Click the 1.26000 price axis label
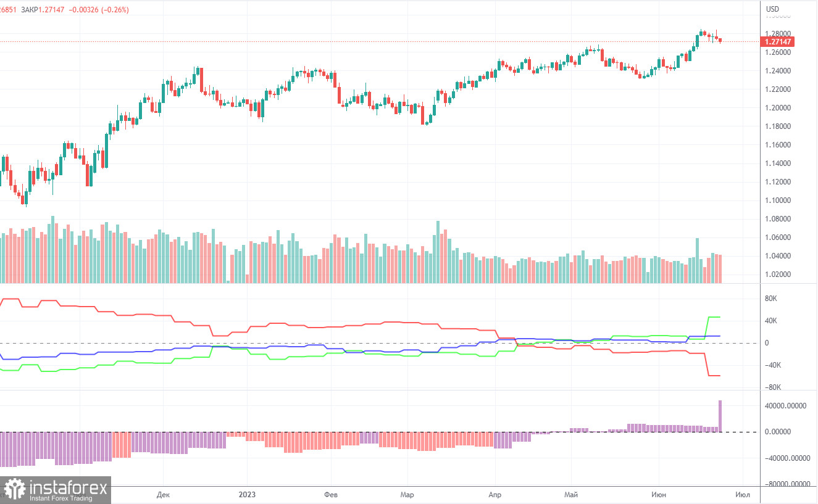 click(778, 52)
